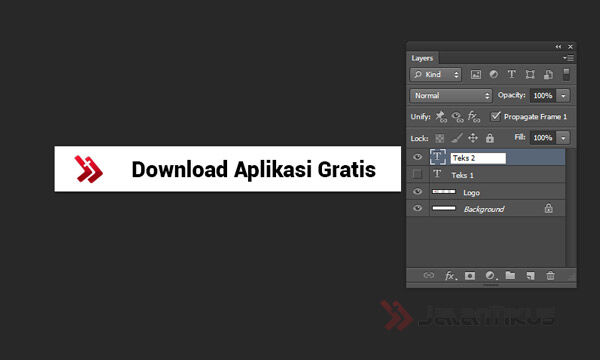
Task: Click the red arrow logo in banner
Action: point(88,169)
